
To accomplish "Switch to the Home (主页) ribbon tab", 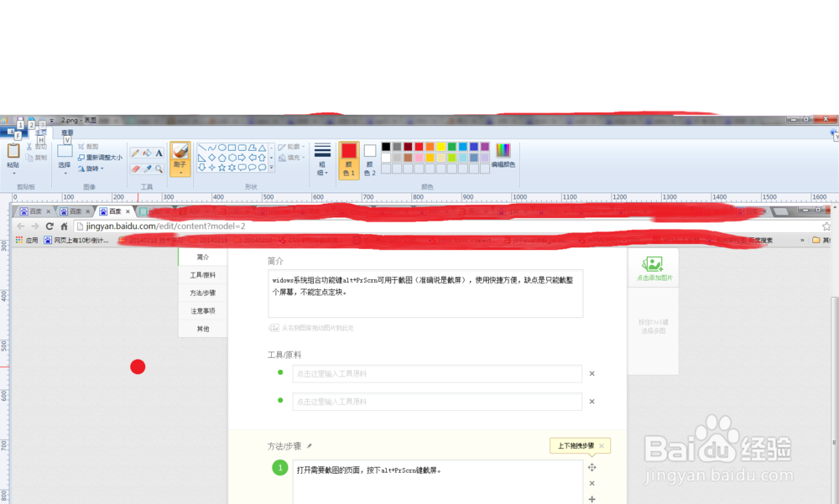I will [40, 132].
